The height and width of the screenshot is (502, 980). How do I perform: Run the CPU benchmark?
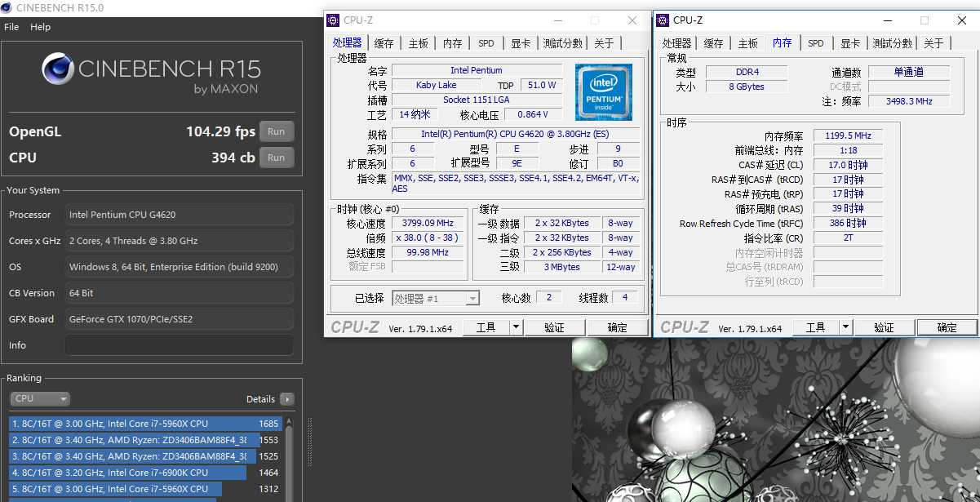pos(276,158)
